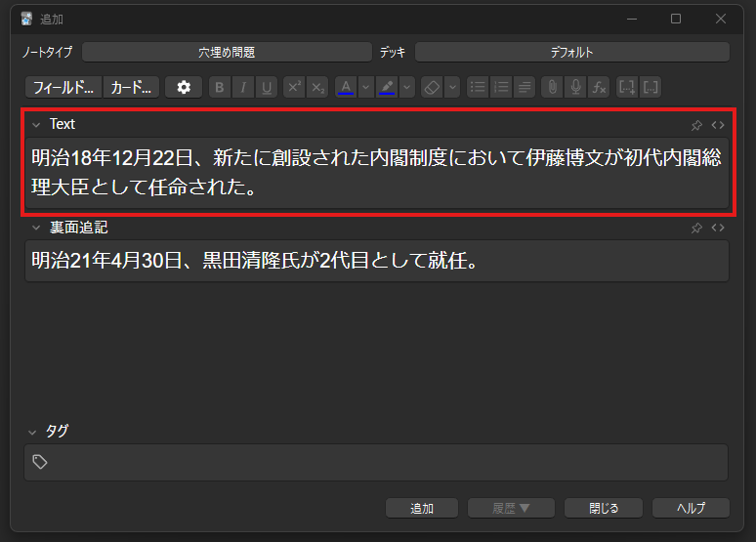The image size is (756, 542).
Task: Toggle bold formatting
Action: click(220, 87)
